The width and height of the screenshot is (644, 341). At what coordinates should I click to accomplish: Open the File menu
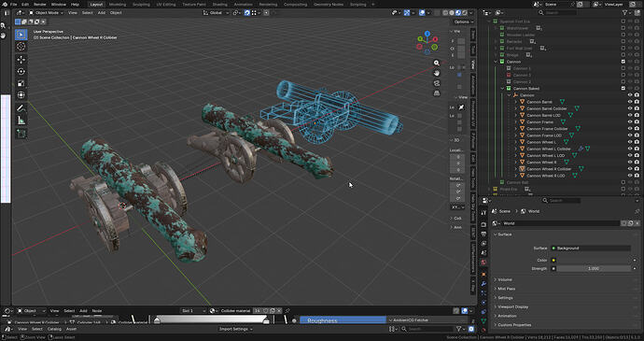[x=14, y=4]
